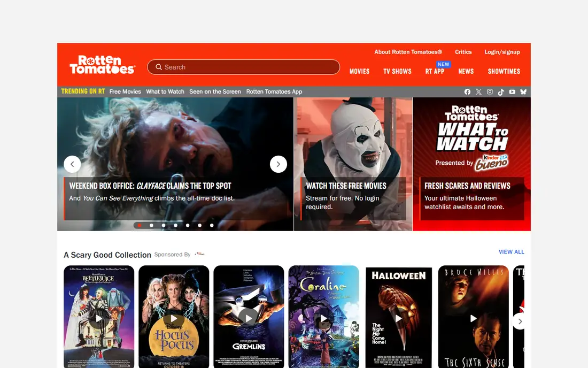The width and height of the screenshot is (588, 368).
Task: Open trending link What to Watch
Action: click(x=165, y=91)
